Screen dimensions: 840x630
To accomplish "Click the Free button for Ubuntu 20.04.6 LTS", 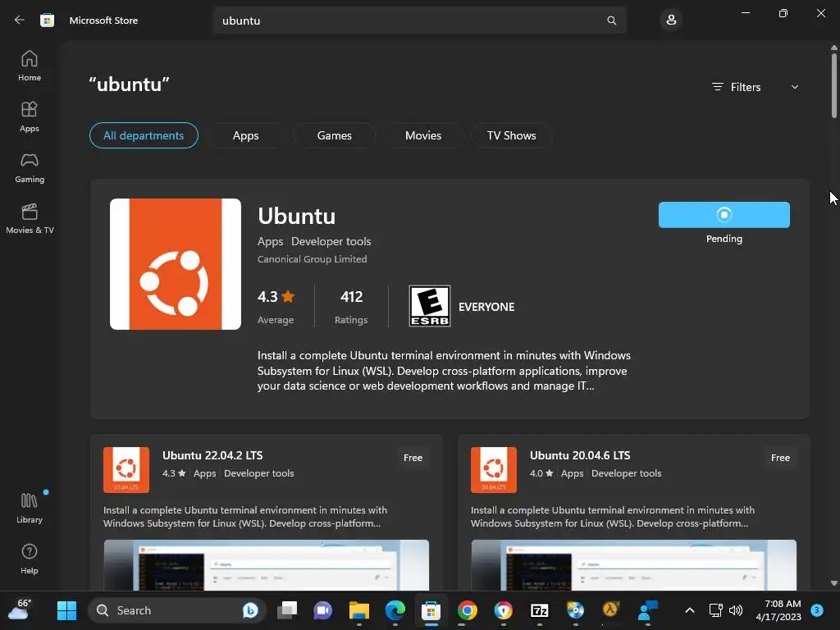I will pos(780,458).
